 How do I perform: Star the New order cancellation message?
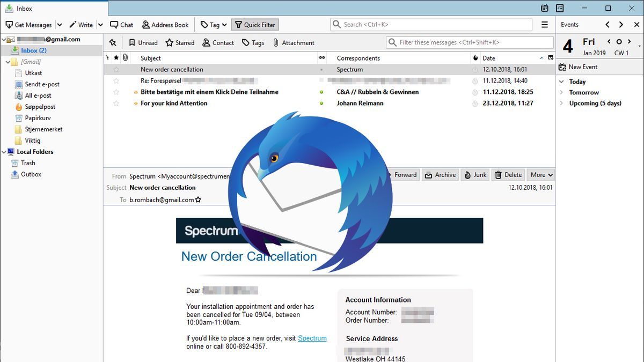pos(116,70)
